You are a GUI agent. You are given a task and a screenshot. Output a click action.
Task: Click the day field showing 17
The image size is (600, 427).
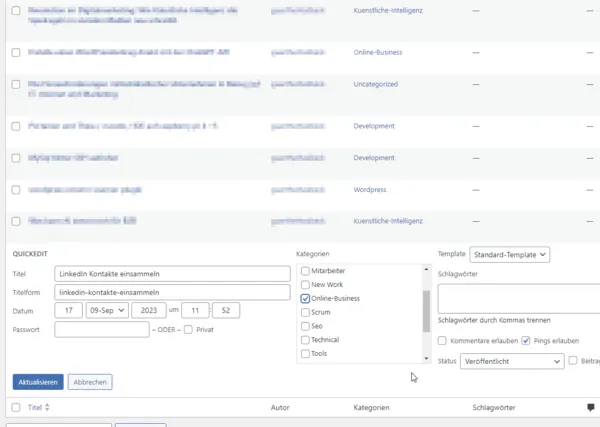coord(68,310)
